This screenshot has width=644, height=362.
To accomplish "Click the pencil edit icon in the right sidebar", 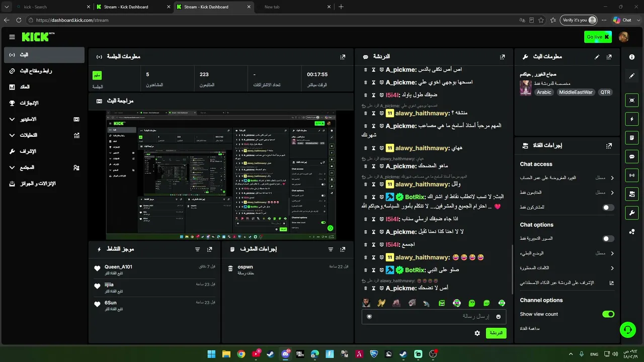I will coord(632,76).
